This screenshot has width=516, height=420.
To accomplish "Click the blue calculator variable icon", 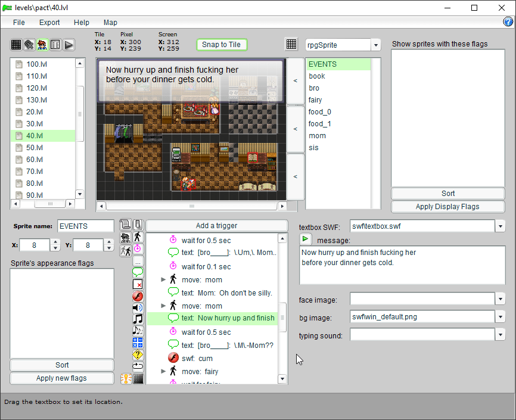I will pos(138,343).
